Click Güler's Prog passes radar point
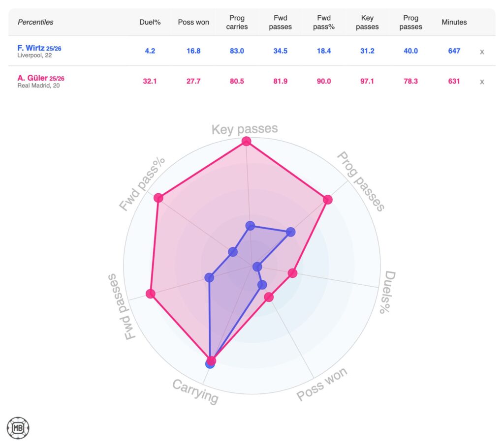The image size is (504, 446). click(328, 200)
